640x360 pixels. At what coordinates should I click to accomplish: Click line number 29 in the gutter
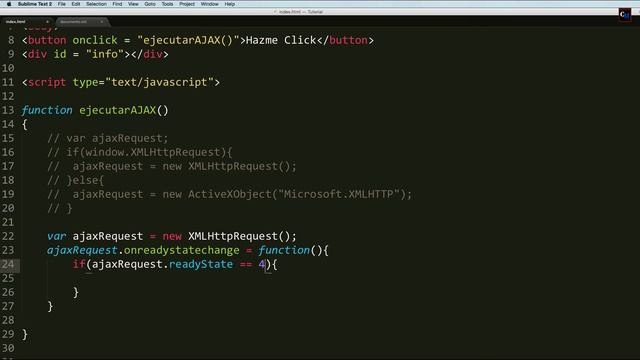point(8,334)
